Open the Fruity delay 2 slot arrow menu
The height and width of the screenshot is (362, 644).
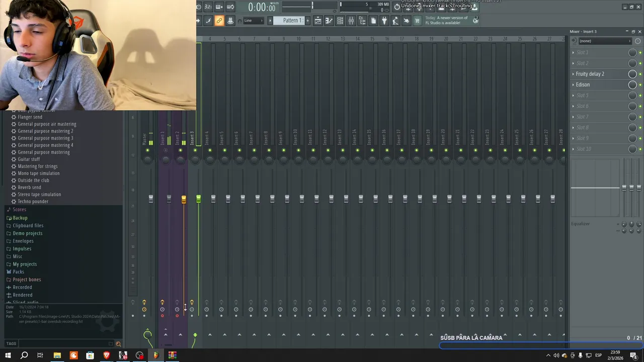(573, 74)
